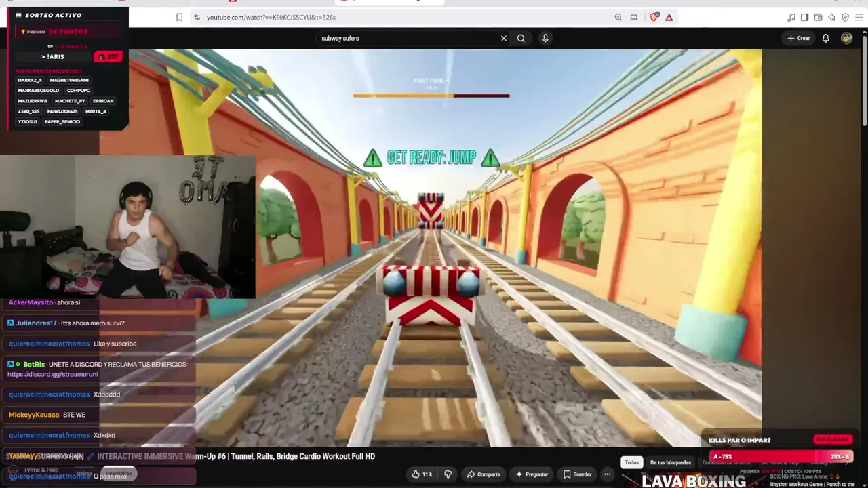
Task: Bookmark this page with the bookmark icon
Action: click(x=179, y=17)
